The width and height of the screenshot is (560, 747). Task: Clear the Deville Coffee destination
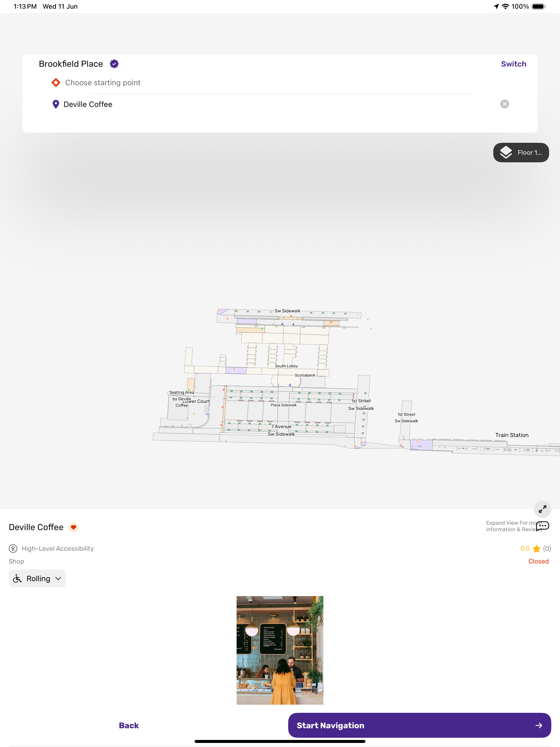pos(505,104)
